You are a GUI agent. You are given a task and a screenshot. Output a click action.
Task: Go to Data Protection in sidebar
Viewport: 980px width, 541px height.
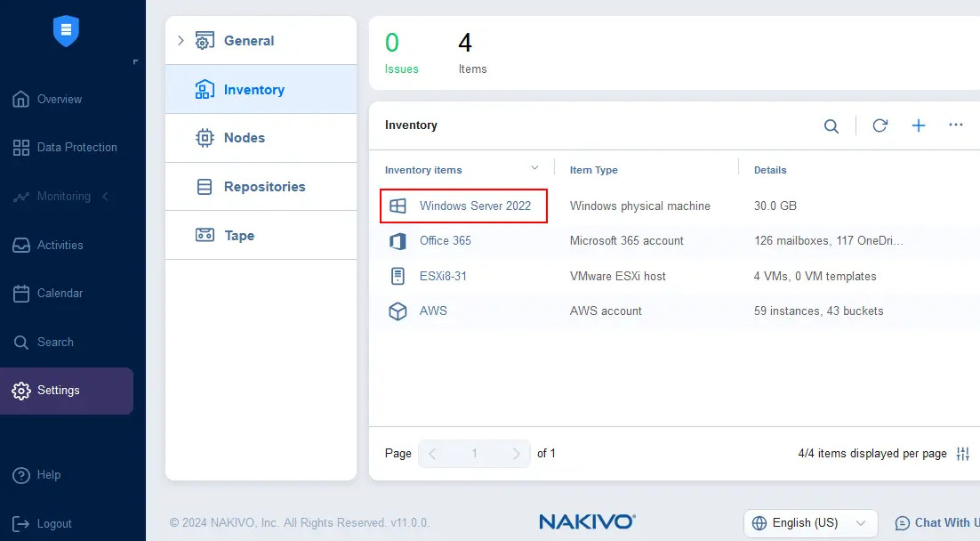coord(76,148)
